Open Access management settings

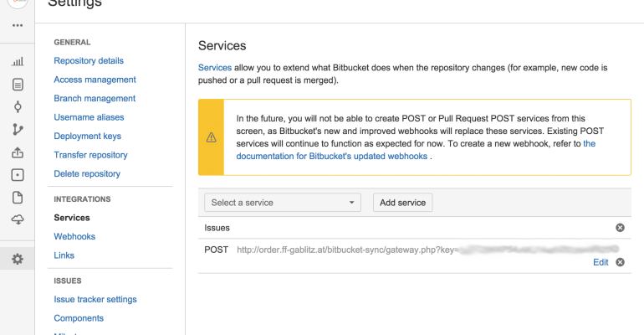click(x=95, y=80)
